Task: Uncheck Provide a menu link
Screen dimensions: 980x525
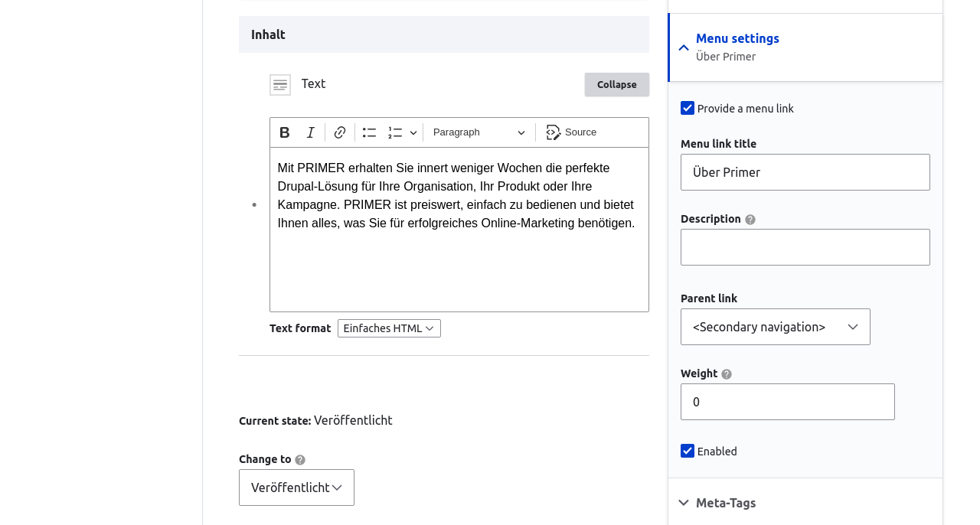Action: [x=688, y=108]
